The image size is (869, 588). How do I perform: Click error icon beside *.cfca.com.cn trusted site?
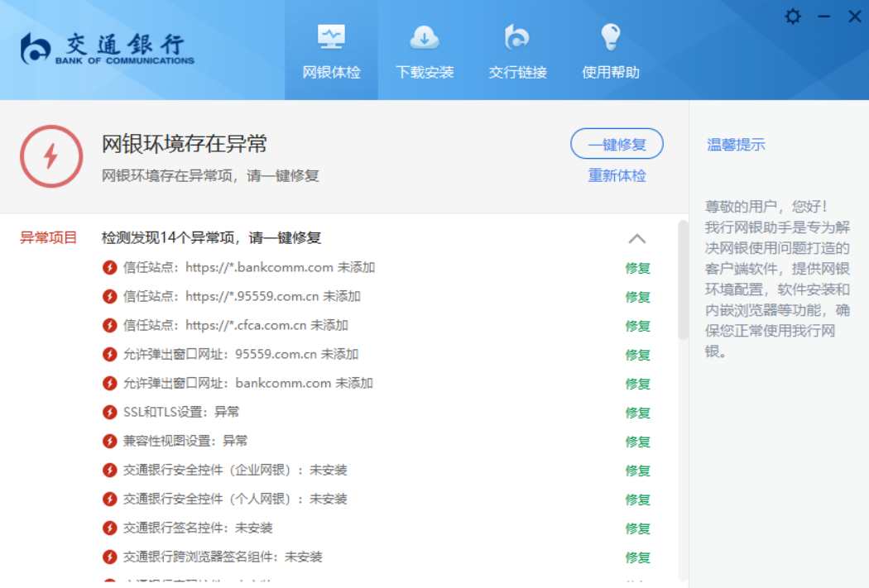pyautogui.click(x=110, y=325)
